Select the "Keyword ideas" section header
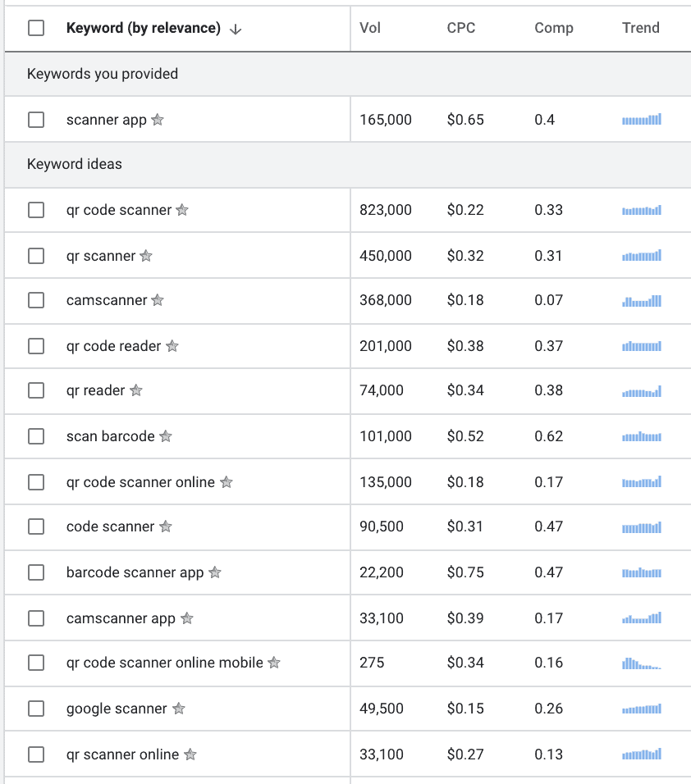The width and height of the screenshot is (691, 784). 76,165
